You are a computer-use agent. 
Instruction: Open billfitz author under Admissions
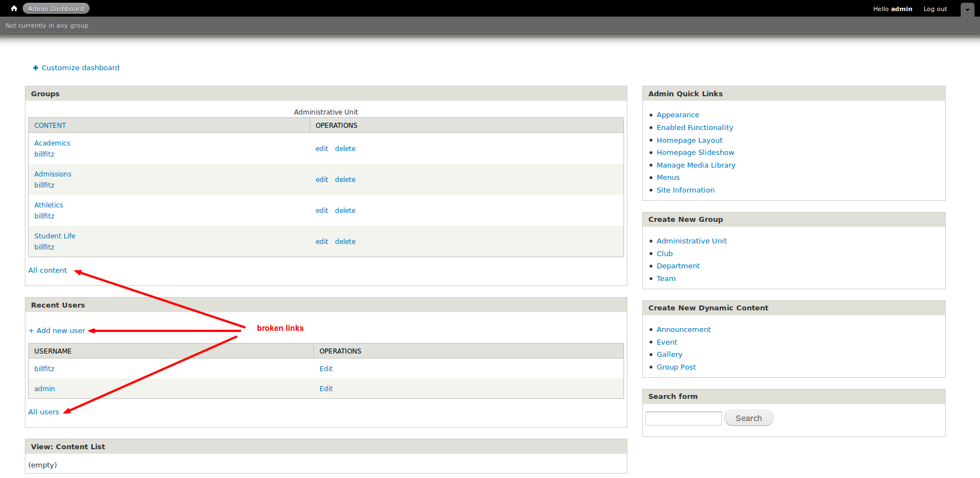44,185
